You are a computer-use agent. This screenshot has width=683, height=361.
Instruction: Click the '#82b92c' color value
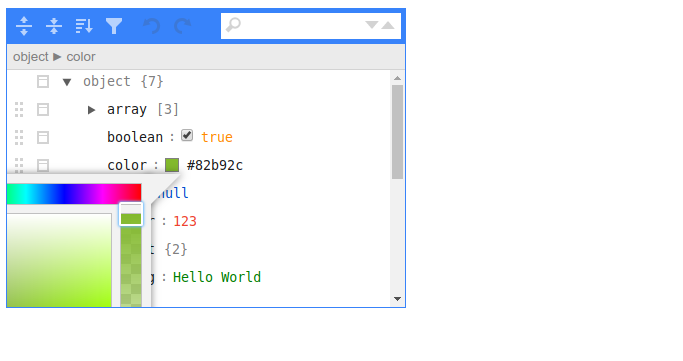click(x=215, y=165)
